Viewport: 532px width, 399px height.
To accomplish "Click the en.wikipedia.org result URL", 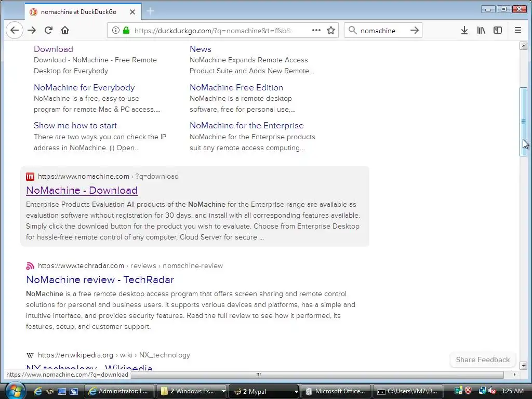I will 114,355.
